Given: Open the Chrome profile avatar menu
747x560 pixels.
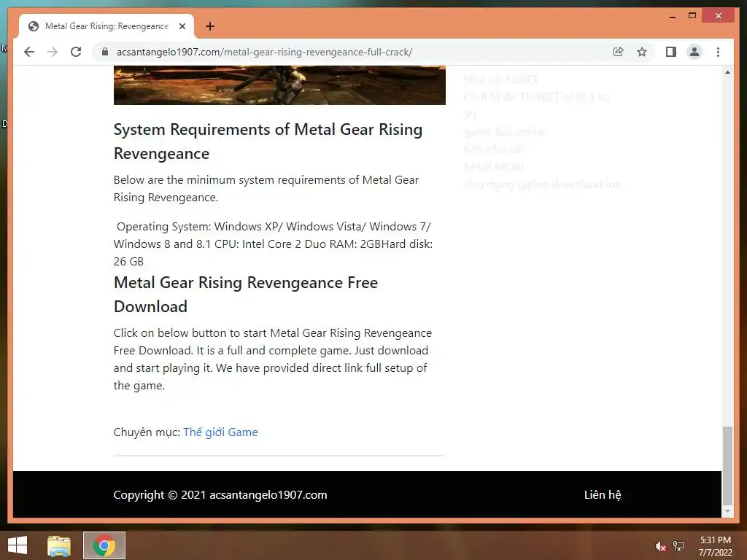Looking at the screenshot, I should tap(694, 52).
